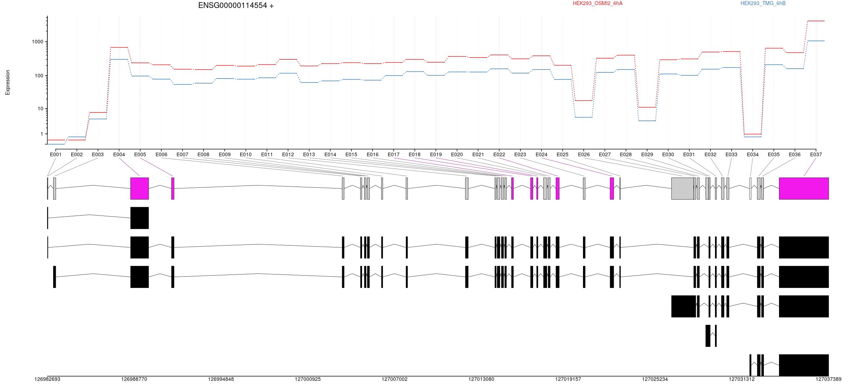Click genomic coordinate 126982693
This screenshot has width=868, height=387.
[x=47, y=379]
